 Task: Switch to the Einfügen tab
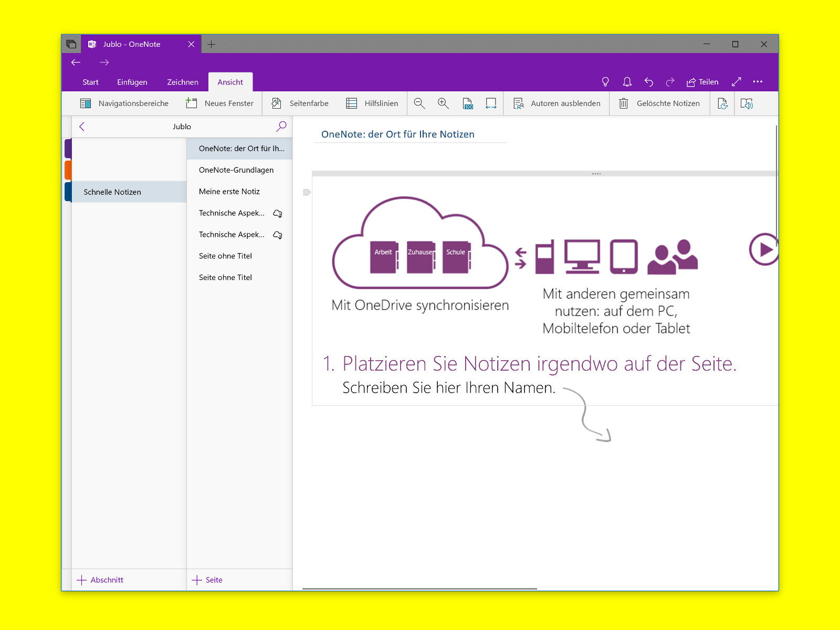(132, 82)
